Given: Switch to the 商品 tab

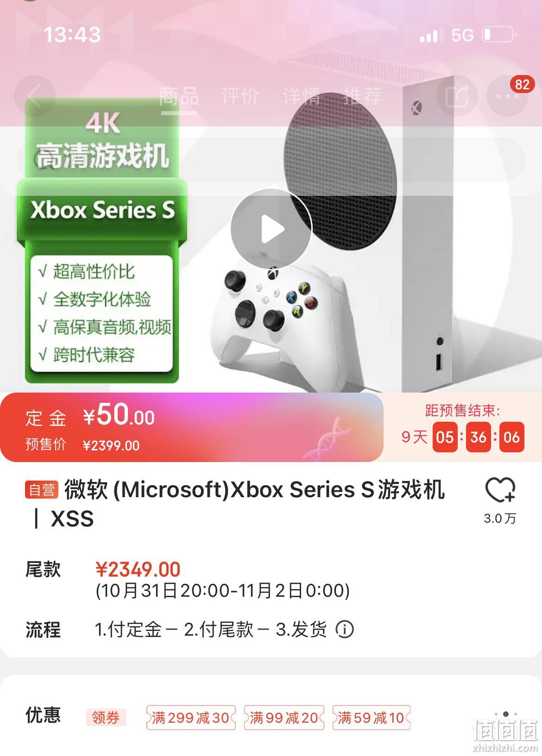Looking at the screenshot, I should 179,97.
